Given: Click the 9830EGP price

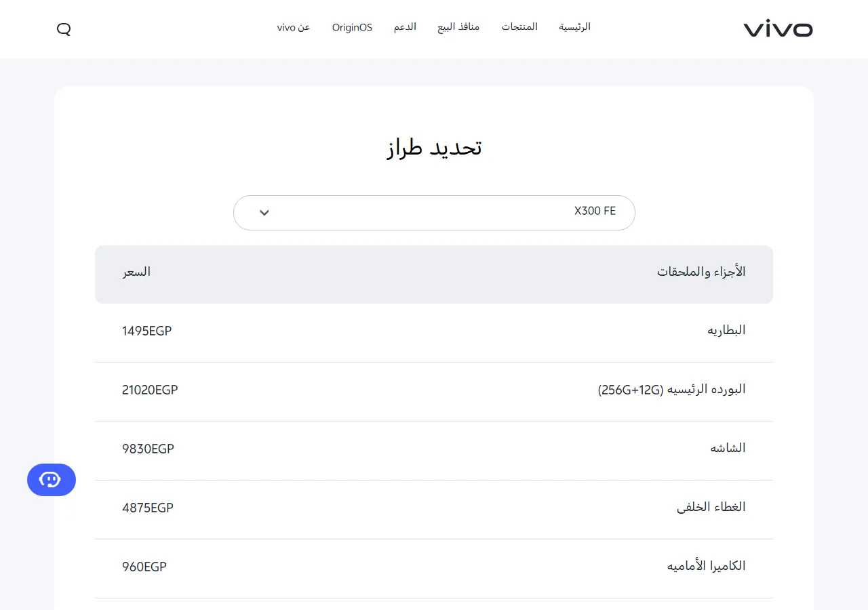Looking at the screenshot, I should pyautogui.click(x=148, y=449).
